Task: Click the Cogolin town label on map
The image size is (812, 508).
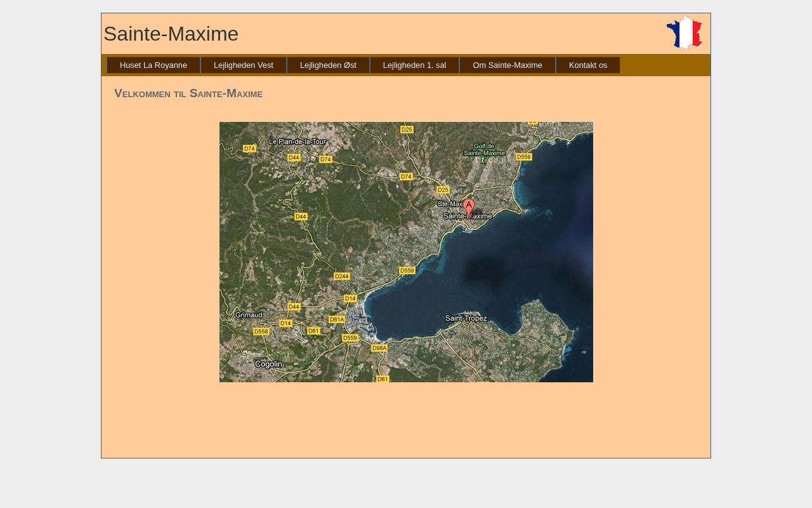Action: pos(268,364)
